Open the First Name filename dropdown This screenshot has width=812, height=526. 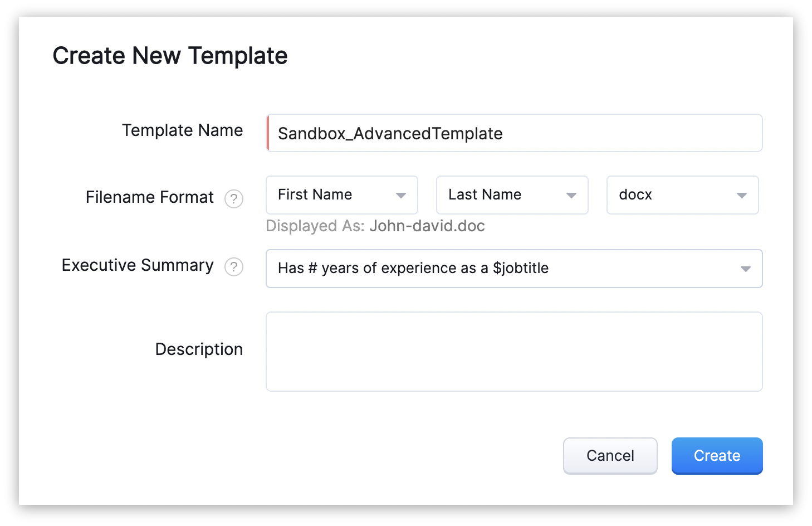coord(342,195)
